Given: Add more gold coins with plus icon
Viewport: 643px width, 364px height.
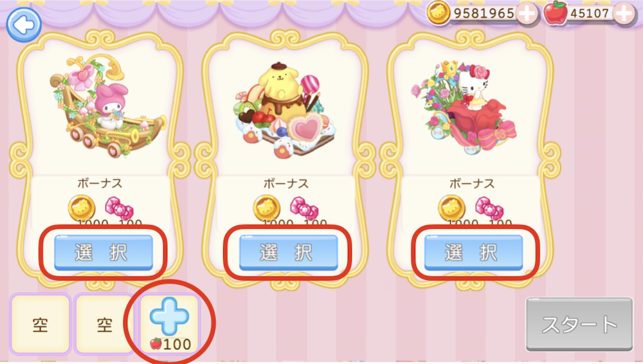Looking at the screenshot, I should click(527, 14).
